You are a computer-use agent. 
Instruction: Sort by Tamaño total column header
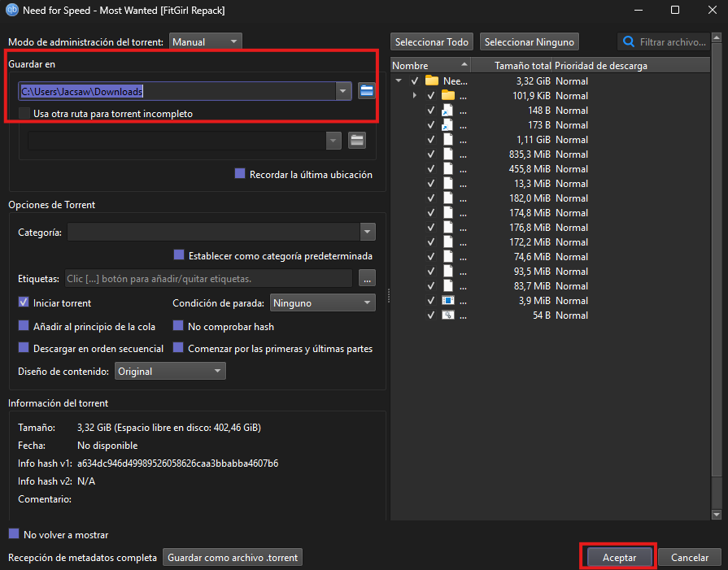coord(511,65)
